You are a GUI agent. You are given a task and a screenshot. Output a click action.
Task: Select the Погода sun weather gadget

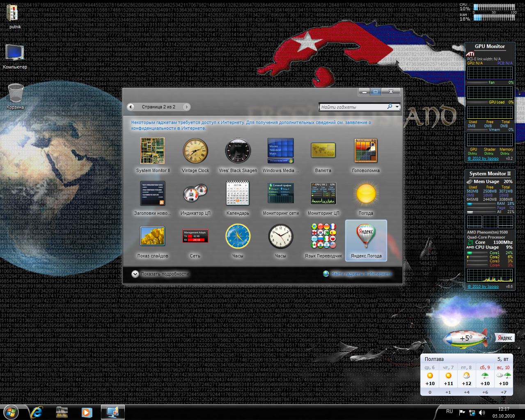pyautogui.click(x=366, y=194)
